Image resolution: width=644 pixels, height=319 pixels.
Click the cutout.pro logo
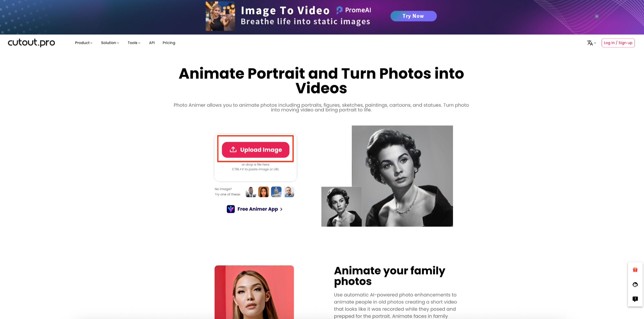(x=31, y=42)
